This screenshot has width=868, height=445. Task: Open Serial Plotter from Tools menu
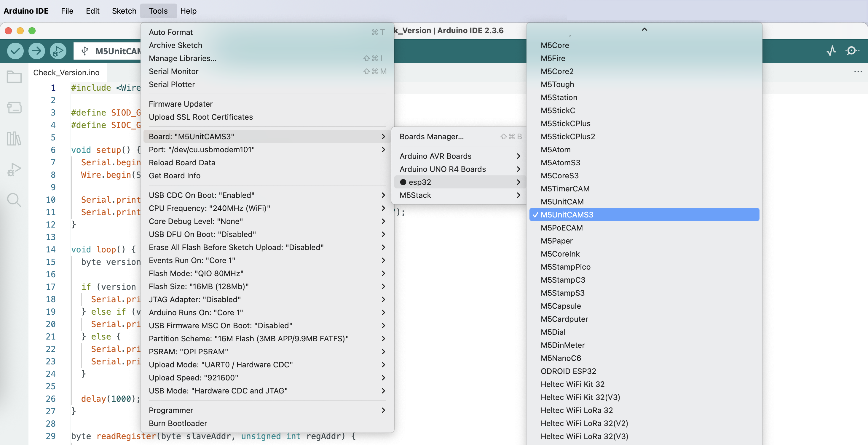pyautogui.click(x=267, y=84)
